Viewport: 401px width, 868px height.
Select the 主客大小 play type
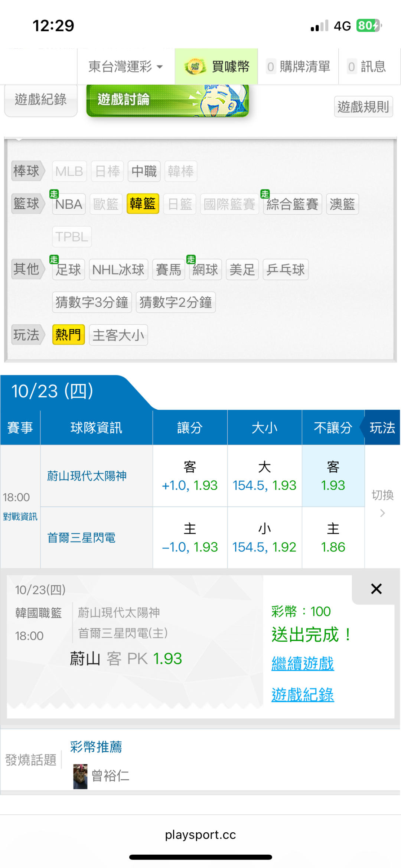pyautogui.click(x=118, y=335)
